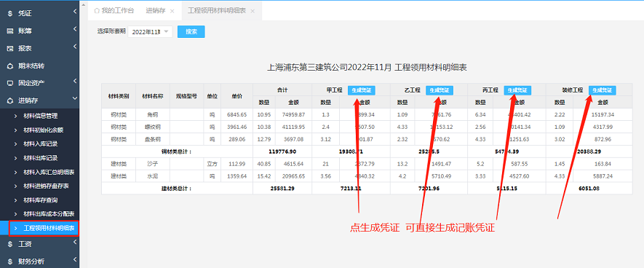Viewport: 644px width, 268px height.
Task: Close the 工程领用材料明细表 tab
Action: [253, 11]
